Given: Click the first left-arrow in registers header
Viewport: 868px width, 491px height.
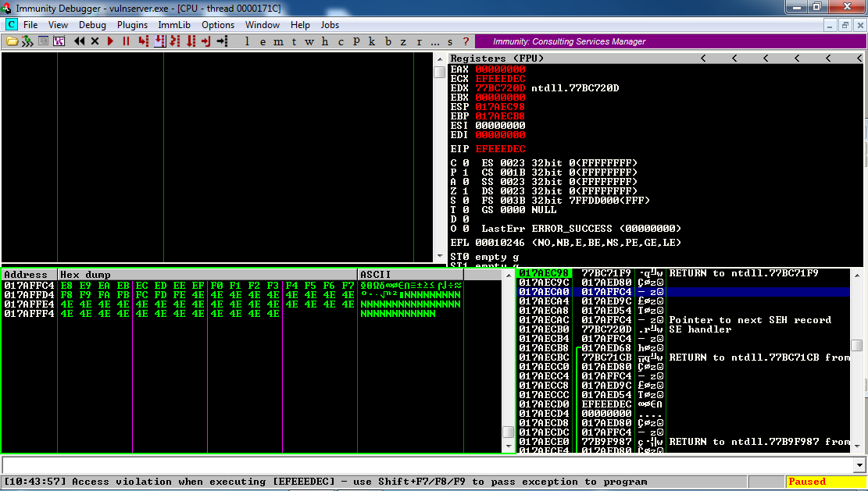Looking at the screenshot, I should click(703, 59).
